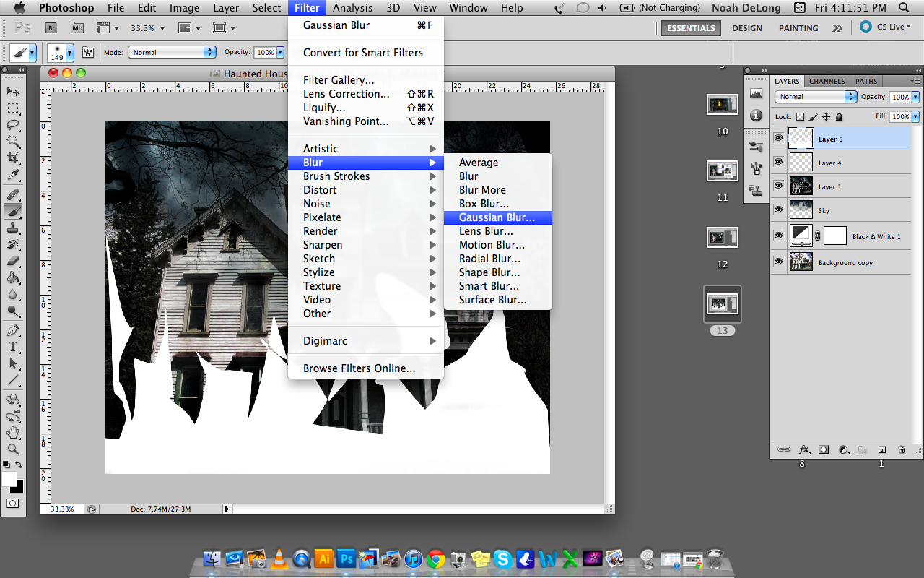Select the Lasso tool
This screenshot has height=578, width=924.
[x=13, y=125]
